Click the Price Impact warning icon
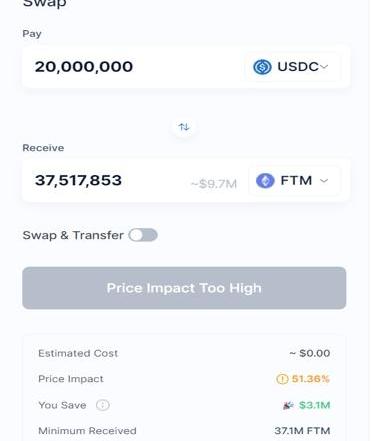371x441 pixels. pyautogui.click(x=282, y=379)
